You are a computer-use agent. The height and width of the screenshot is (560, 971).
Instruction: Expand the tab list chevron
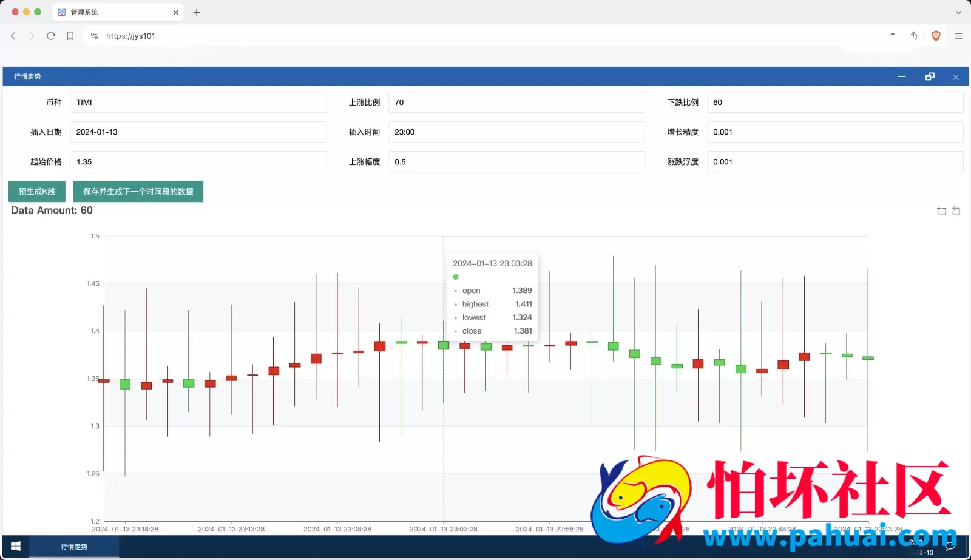pyautogui.click(x=958, y=12)
